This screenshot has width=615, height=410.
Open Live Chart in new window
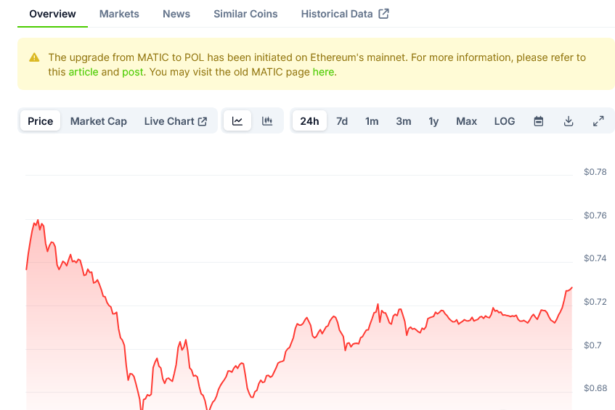tap(175, 121)
